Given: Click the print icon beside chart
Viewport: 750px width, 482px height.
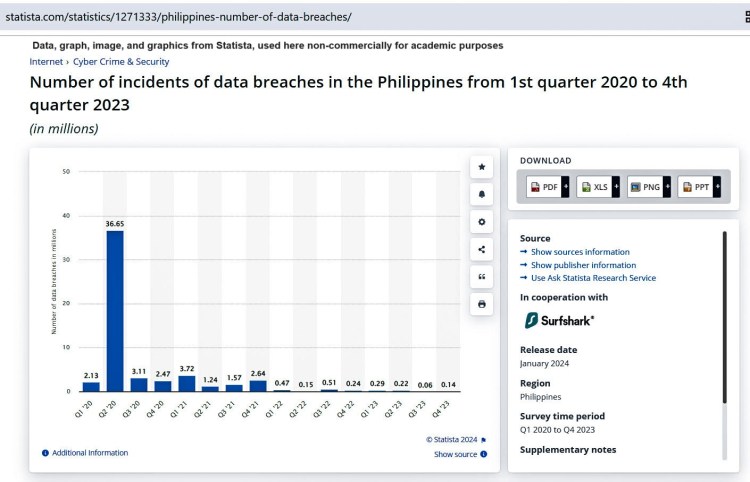Looking at the screenshot, I should click(x=481, y=304).
